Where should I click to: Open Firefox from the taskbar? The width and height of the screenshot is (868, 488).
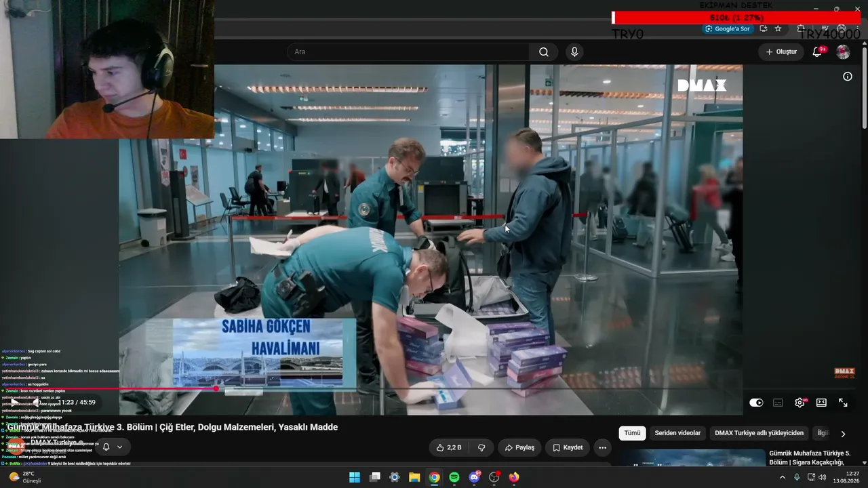pos(514,477)
